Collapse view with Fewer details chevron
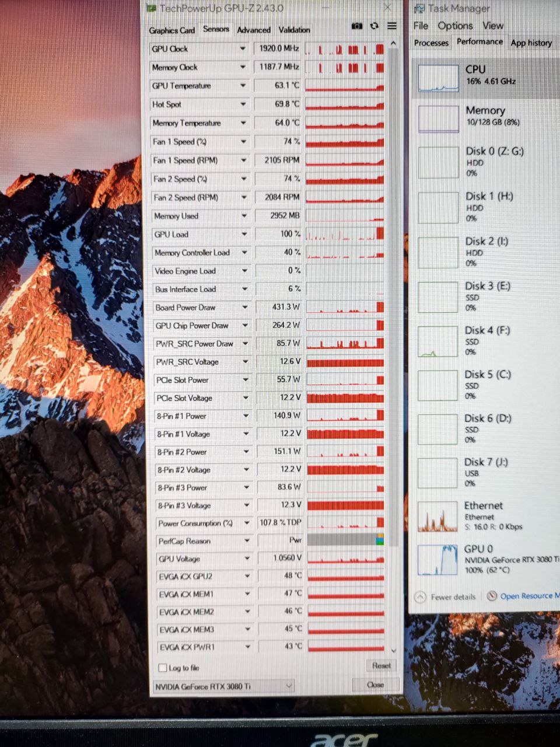Screen dimensions: 560x747 [420, 596]
